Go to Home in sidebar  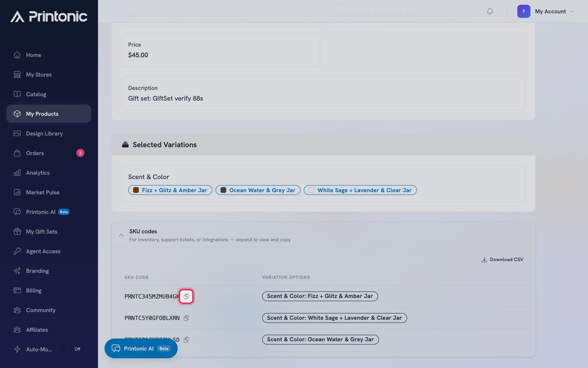49,55
